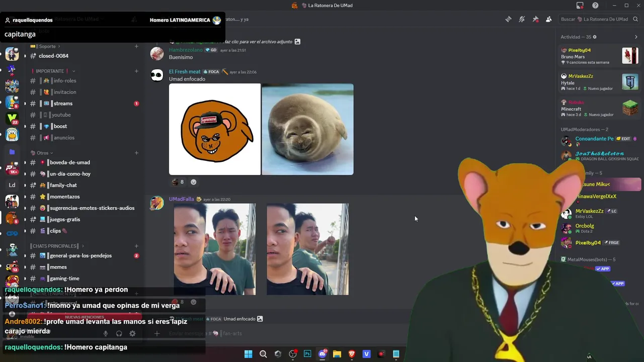Viewport: 644px width, 362px height.
Task: Add a channel to Otros category
Action: (136, 153)
